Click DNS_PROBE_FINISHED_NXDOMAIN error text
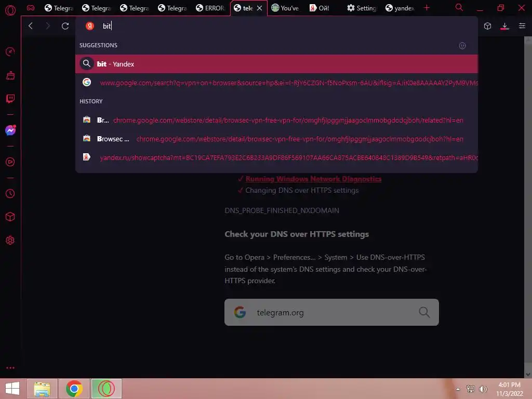 282,210
